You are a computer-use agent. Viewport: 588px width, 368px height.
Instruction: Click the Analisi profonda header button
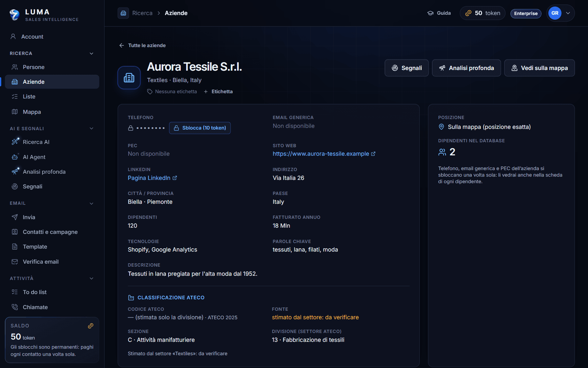pyautogui.click(x=466, y=68)
